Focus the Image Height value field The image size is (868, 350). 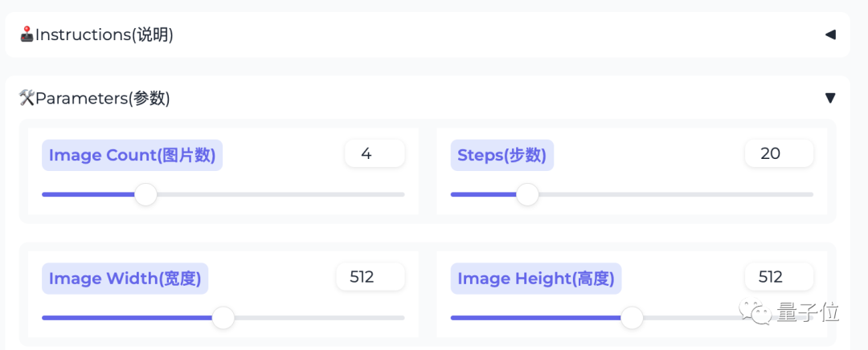(x=778, y=277)
